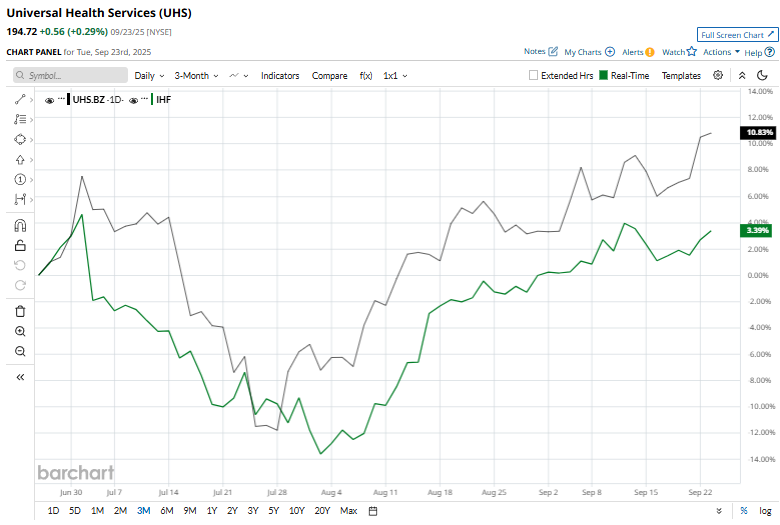780x525 pixels.
Task: Click the undo arrow icon
Action: click(20, 265)
